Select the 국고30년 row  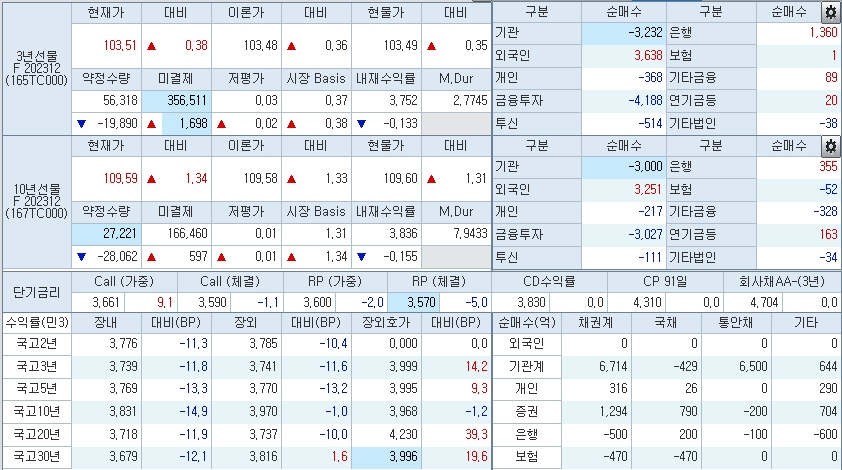36,457
